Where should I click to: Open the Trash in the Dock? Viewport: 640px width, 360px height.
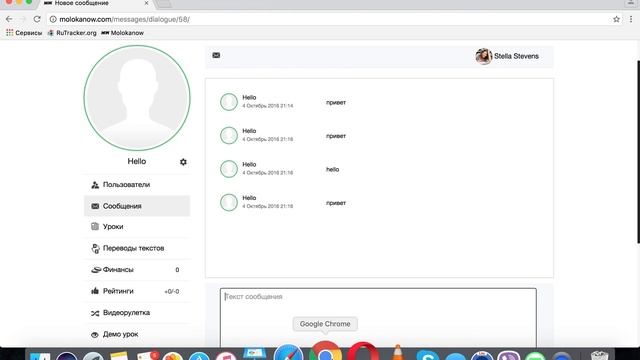[600, 355]
